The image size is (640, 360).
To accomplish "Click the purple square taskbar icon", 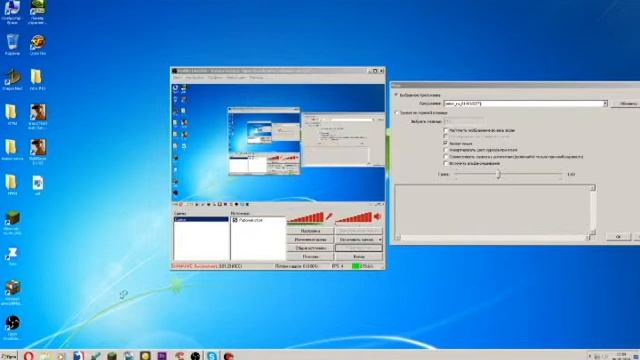I will click(x=162, y=356).
